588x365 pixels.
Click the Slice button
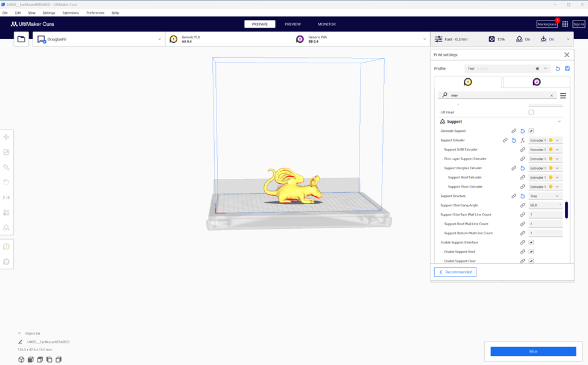(533, 351)
